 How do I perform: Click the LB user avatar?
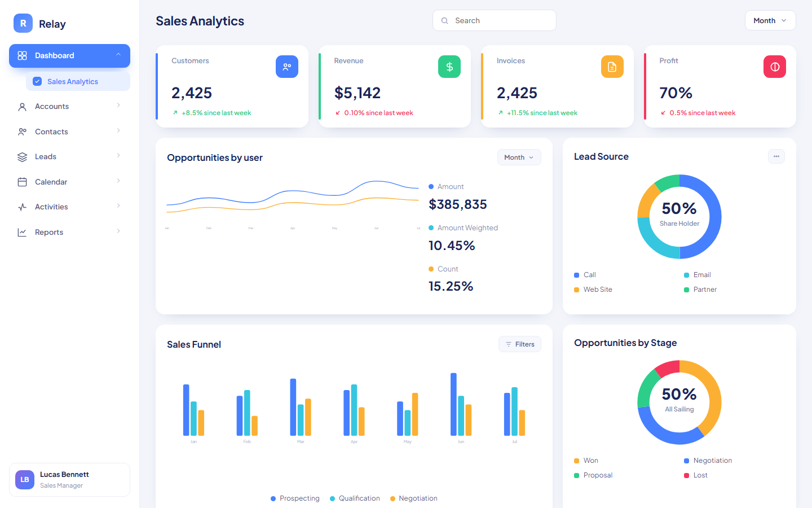tap(25, 480)
